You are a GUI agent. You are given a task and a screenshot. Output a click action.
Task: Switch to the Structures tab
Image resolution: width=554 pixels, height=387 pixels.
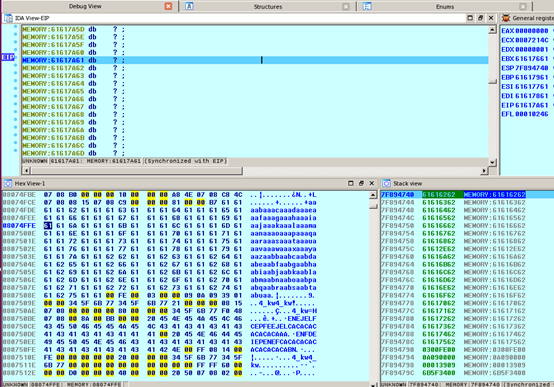pos(267,6)
